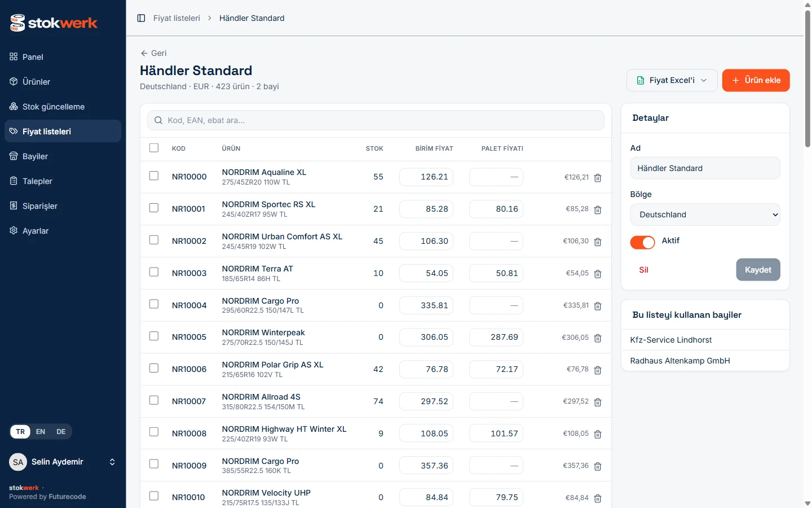Delete NR10001 Sportec RS XL row
812x508 pixels.
598,210
